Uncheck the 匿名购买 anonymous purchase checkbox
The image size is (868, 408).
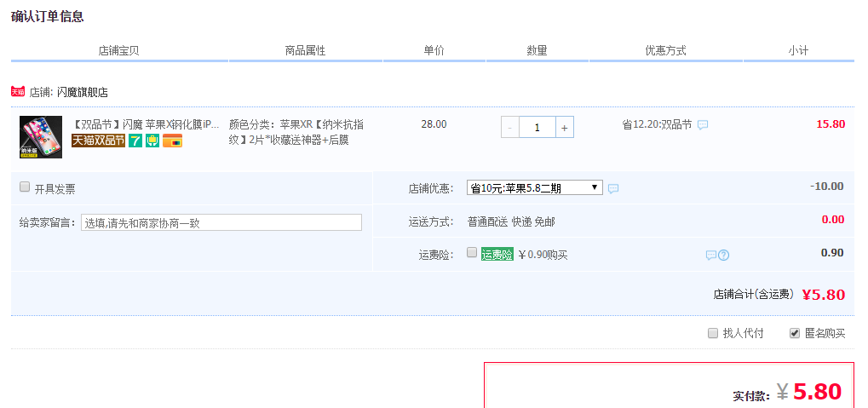(x=795, y=333)
